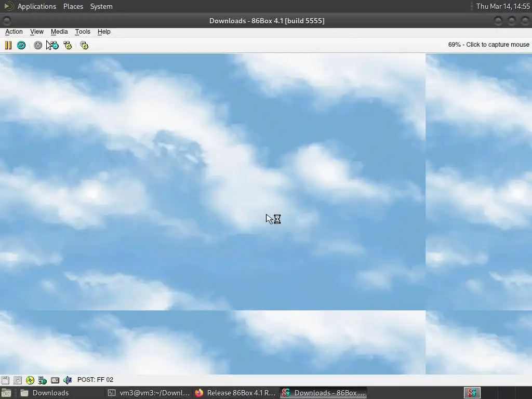Pause emulation with the yellow pause icon
The height and width of the screenshot is (399, 532).
coord(8,45)
